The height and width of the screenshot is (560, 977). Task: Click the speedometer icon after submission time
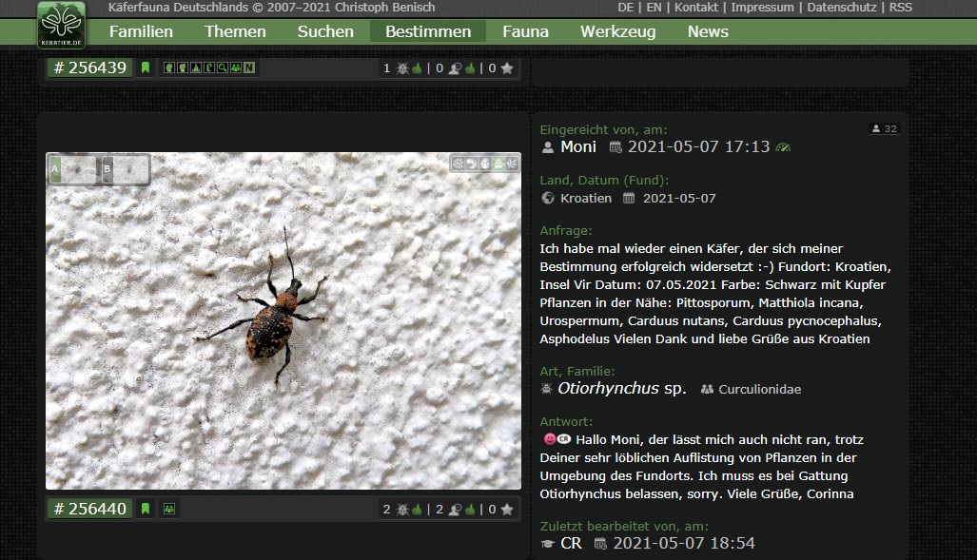pyautogui.click(x=783, y=147)
